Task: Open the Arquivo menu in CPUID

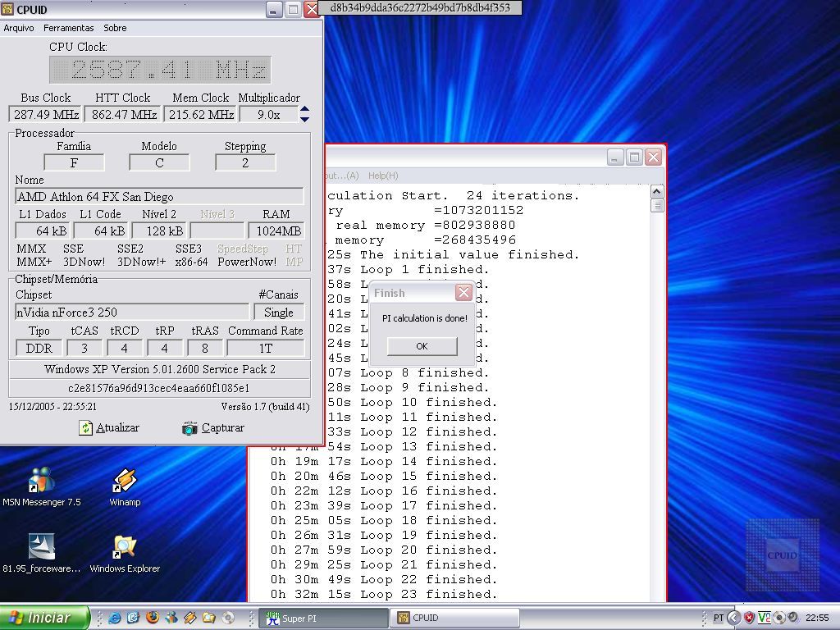Action: [x=19, y=28]
